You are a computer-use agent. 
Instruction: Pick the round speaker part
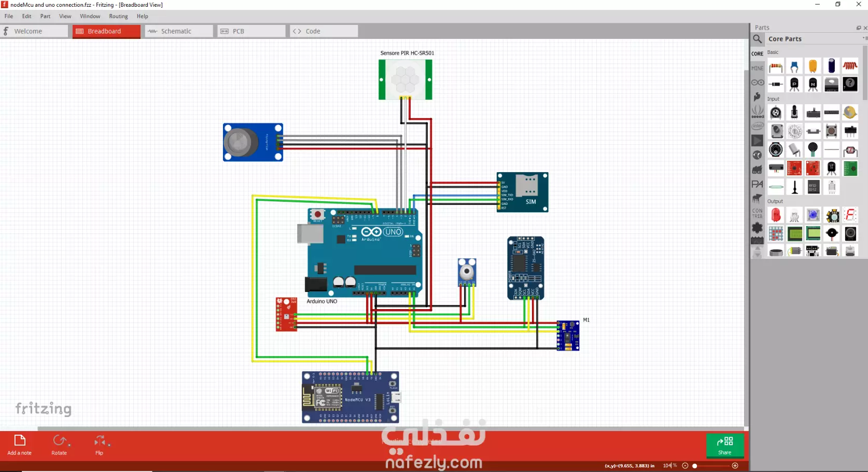pyautogui.click(x=850, y=233)
